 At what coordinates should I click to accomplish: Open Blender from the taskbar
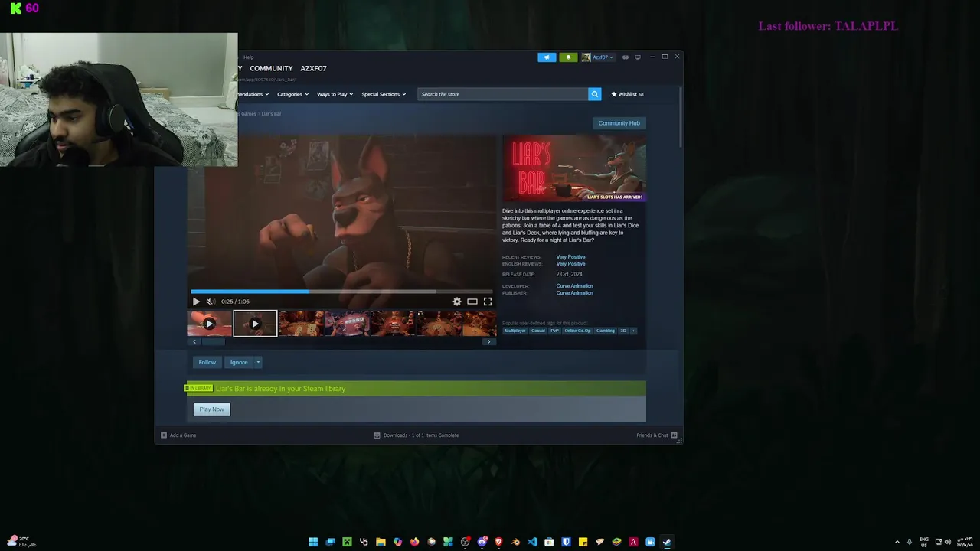coord(515,542)
